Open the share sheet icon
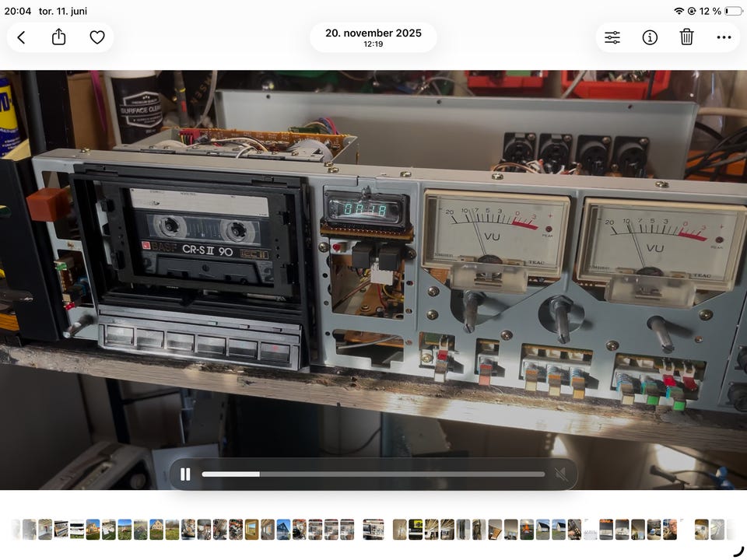Screen dimensions: 747x560 [x=58, y=37]
